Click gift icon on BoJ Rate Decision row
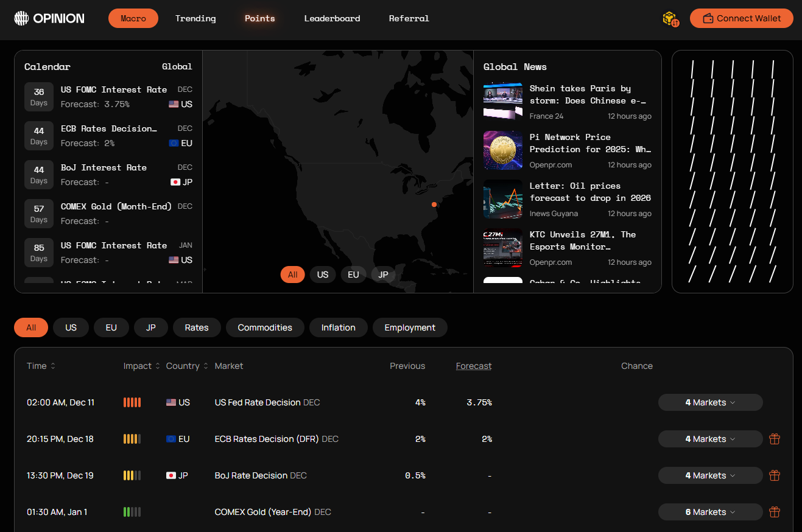This screenshot has height=532, width=802. 774,475
